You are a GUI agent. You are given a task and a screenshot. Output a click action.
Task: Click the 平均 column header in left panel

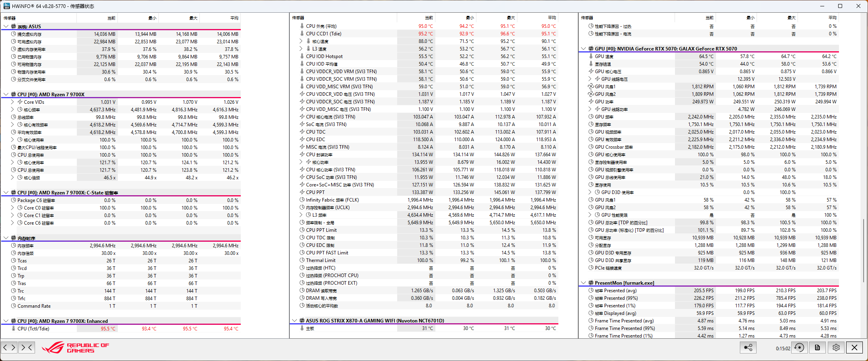click(x=234, y=18)
